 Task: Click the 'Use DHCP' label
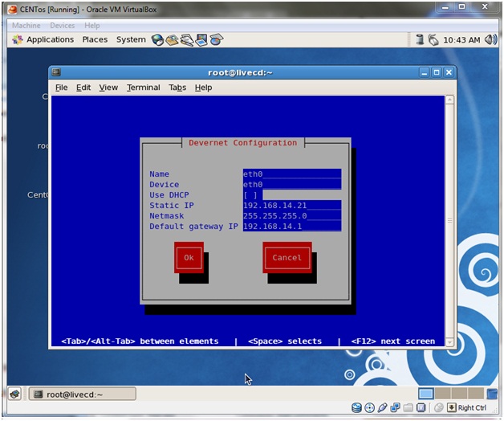click(x=169, y=195)
